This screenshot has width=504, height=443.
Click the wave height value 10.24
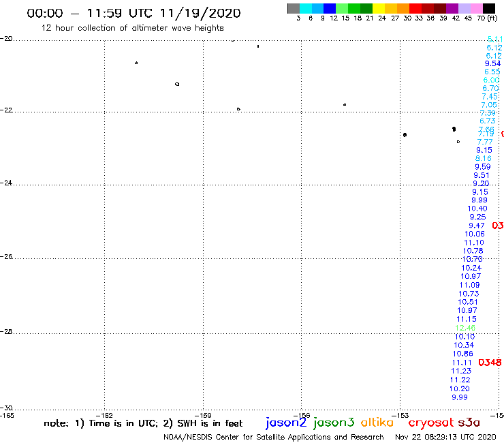click(x=471, y=268)
